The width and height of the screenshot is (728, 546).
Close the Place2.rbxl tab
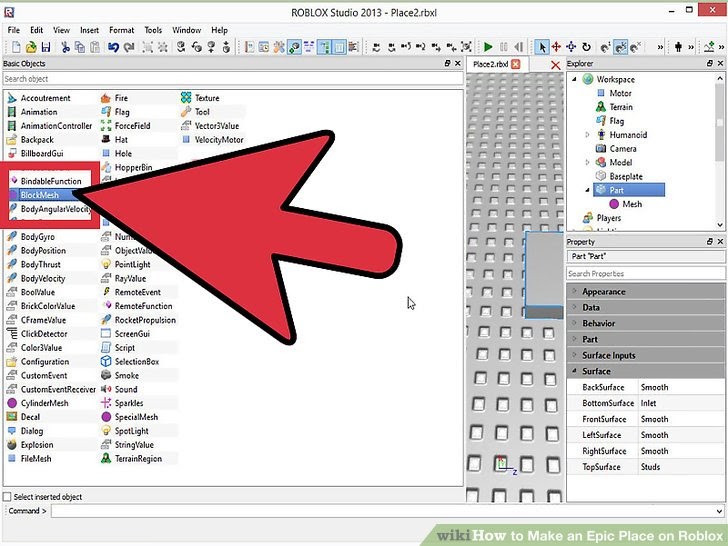click(515, 64)
